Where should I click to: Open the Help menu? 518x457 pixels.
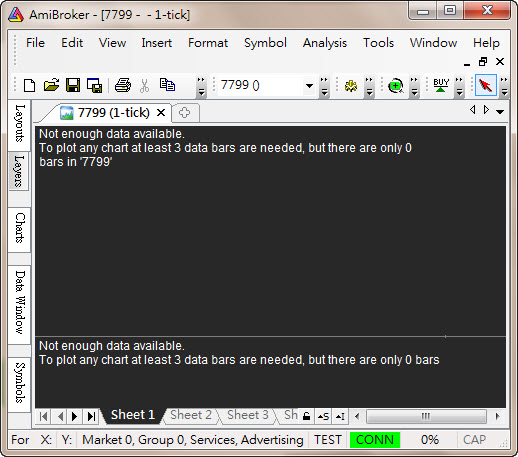[486, 43]
